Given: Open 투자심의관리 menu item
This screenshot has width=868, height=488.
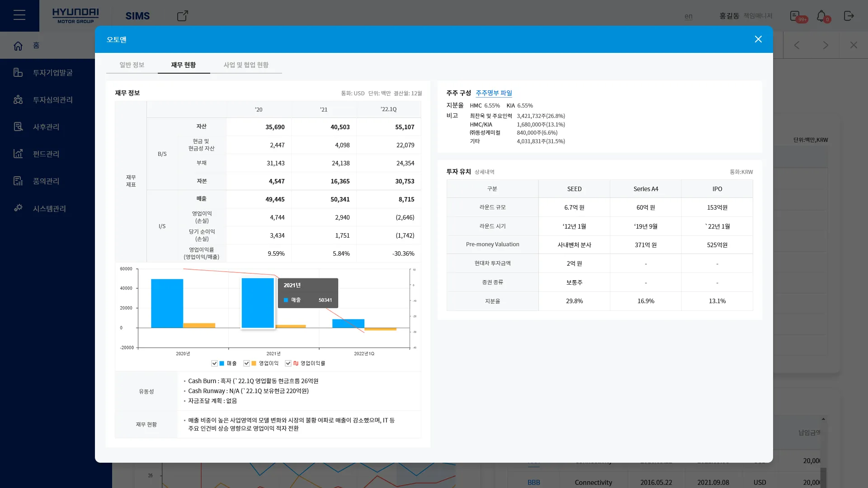Looking at the screenshot, I should click(x=53, y=100).
